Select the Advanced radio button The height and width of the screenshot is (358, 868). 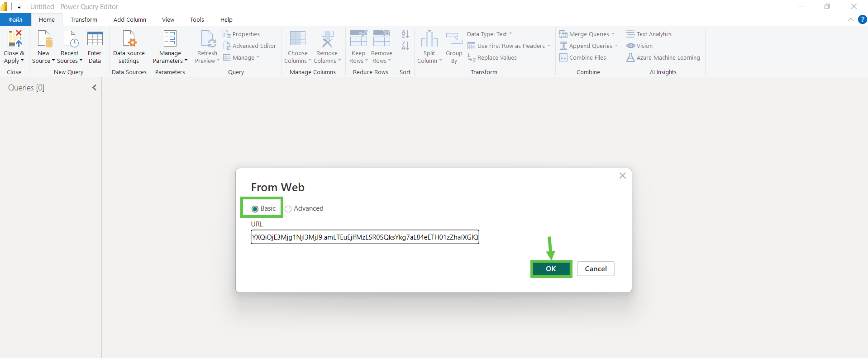[288, 209]
